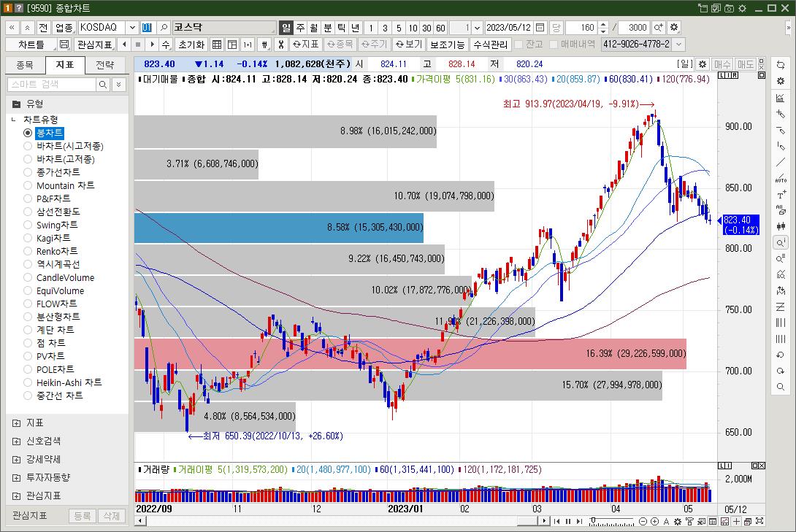The width and height of the screenshot is (796, 532).
Task: Click the 1+1 chart overlay icon
Action: (x=248, y=45)
